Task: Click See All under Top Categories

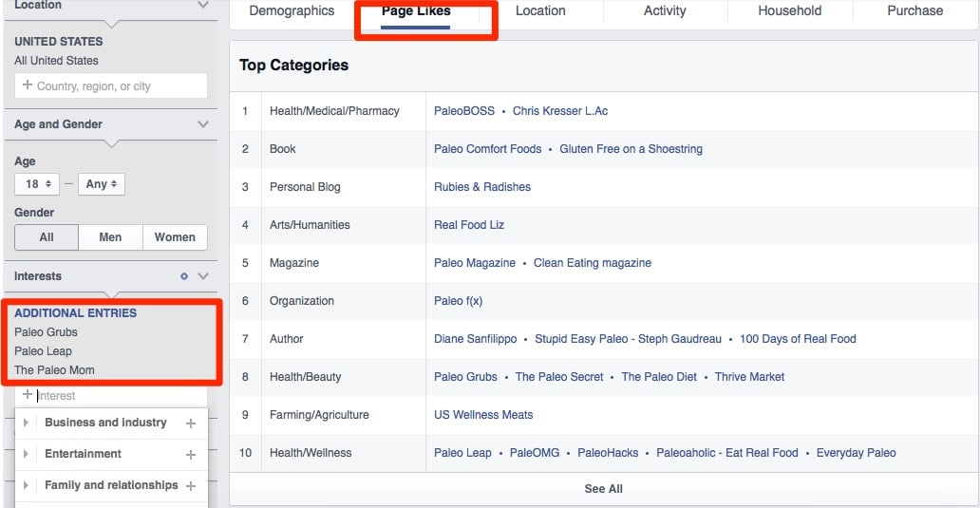Action: pyautogui.click(x=603, y=489)
